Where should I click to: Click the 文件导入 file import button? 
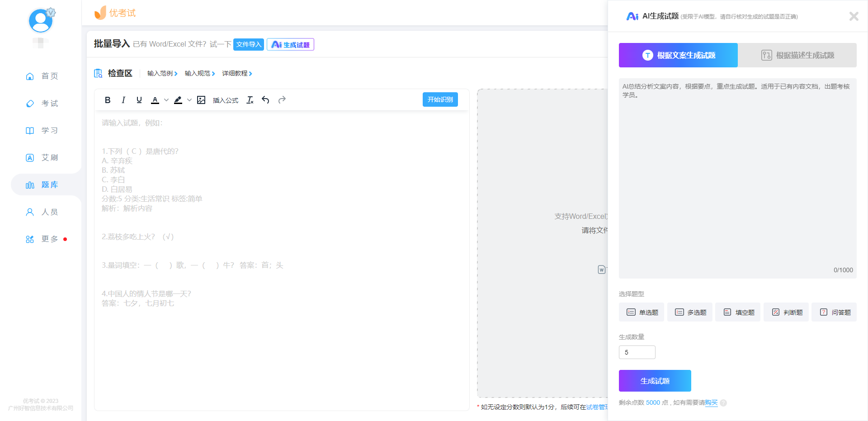pos(249,44)
